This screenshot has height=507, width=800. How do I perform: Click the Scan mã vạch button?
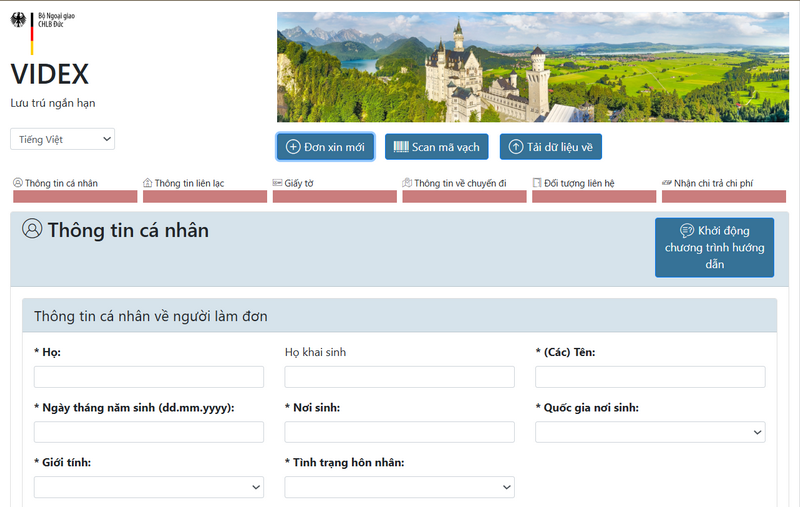pos(437,147)
